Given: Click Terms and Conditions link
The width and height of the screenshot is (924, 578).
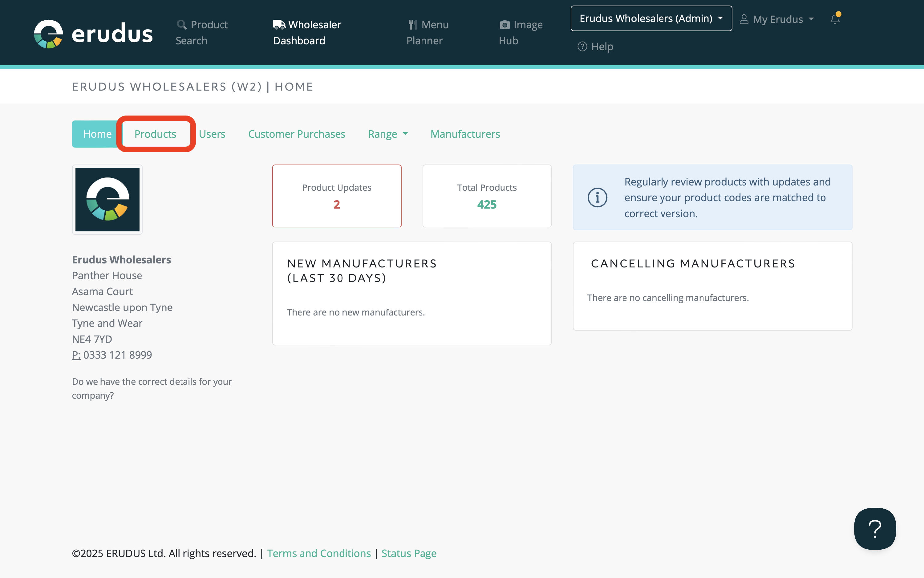Looking at the screenshot, I should point(319,553).
